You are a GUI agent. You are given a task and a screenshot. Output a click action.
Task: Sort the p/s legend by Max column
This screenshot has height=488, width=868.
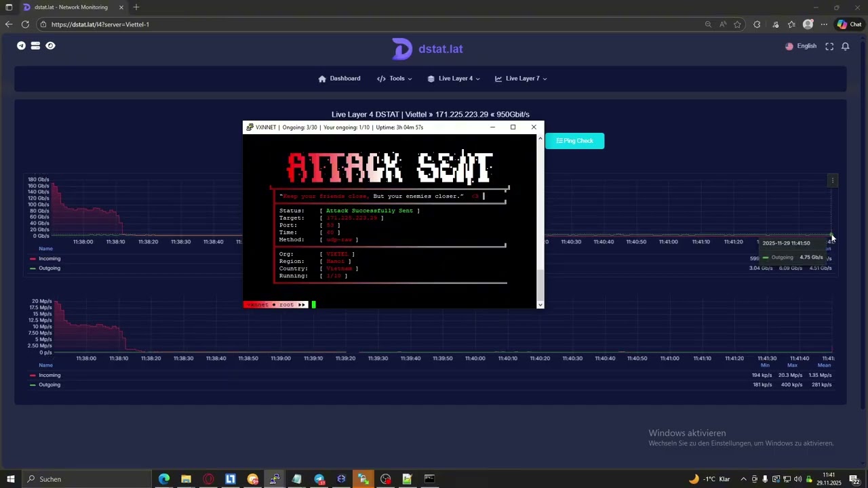792,365
